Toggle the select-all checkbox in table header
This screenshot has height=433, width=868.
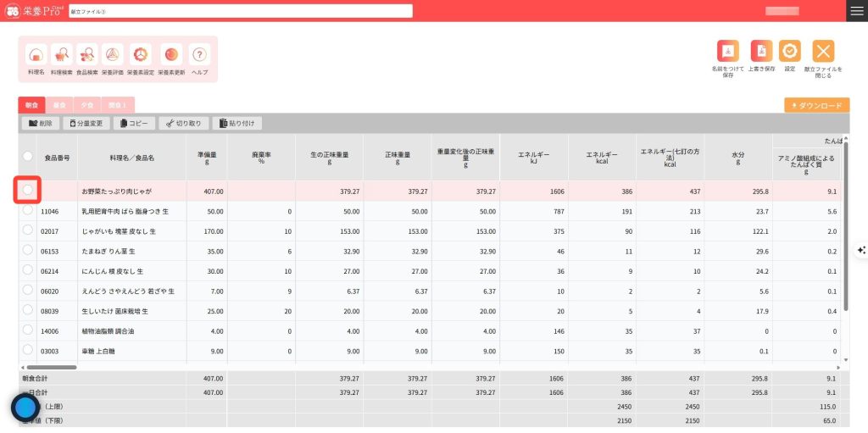point(28,157)
